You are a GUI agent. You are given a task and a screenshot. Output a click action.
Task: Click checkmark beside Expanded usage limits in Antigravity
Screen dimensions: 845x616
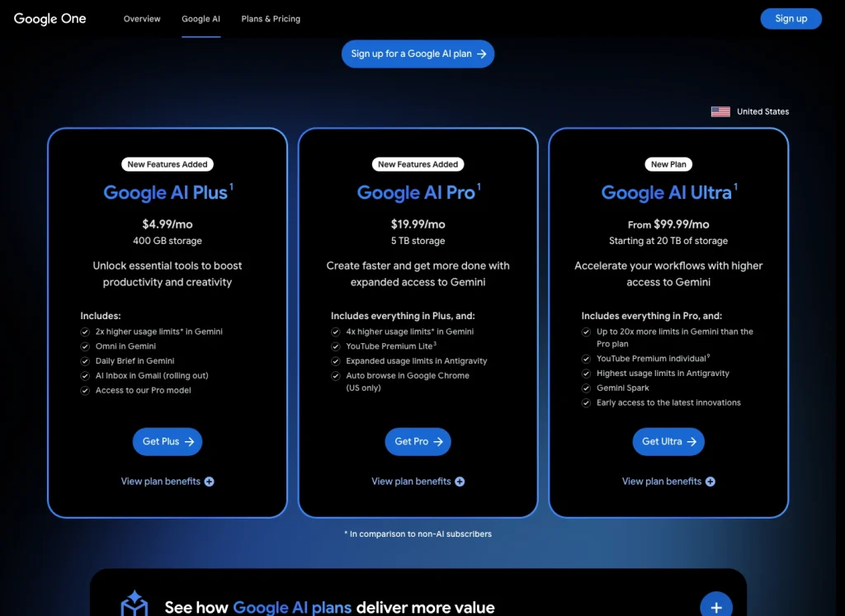point(336,360)
